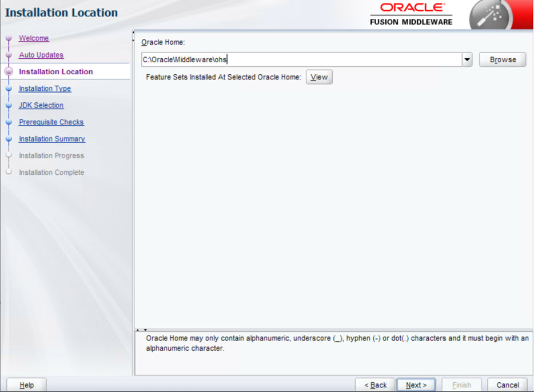534x392 pixels.
Task: Click the Auto Updates step bullet
Action: [8, 55]
